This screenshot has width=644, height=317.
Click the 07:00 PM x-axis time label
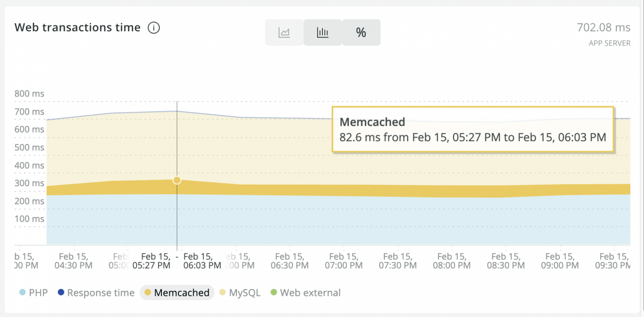343,261
